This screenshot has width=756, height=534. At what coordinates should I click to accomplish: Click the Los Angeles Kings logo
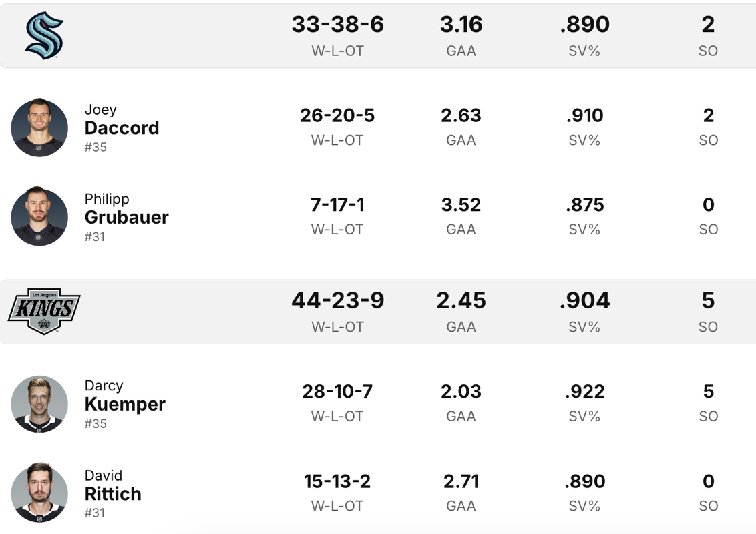coord(44,311)
